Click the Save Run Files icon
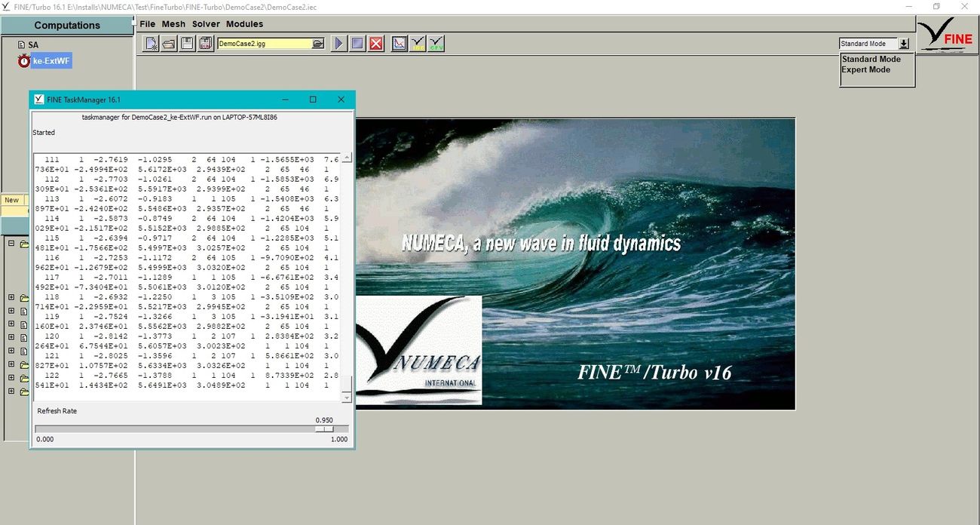The height and width of the screenshot is (525, 980). [204, 44]
